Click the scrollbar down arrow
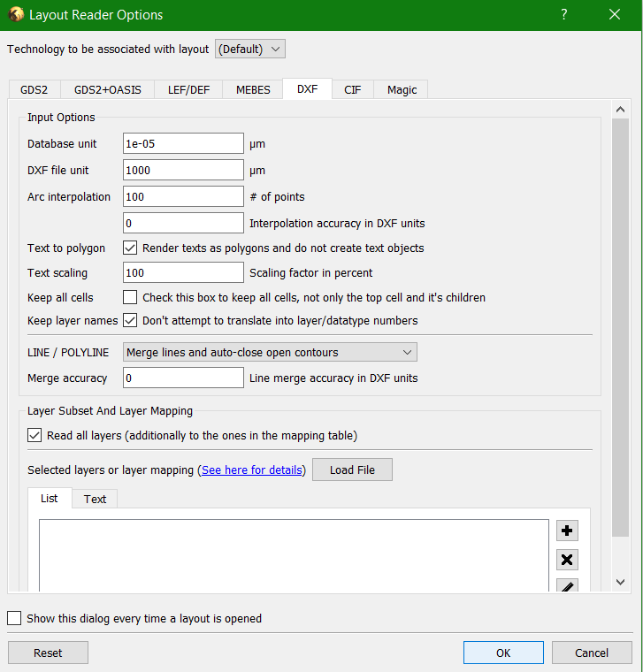 [x=620, y=582]
